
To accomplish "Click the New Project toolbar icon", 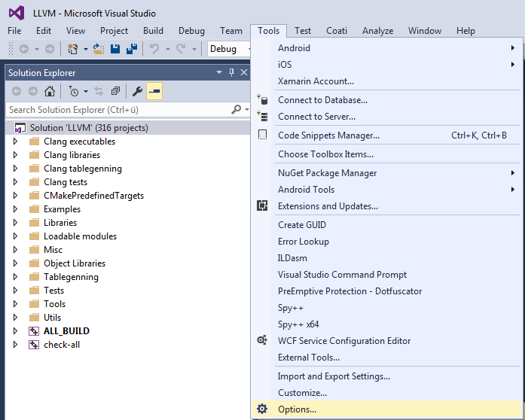I will point(72,49).
